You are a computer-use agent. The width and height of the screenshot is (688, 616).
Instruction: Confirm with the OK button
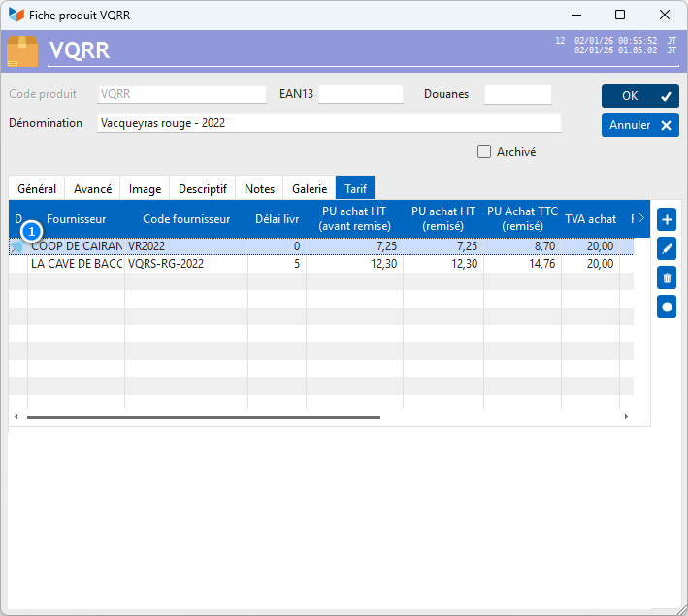coord(639,96)
